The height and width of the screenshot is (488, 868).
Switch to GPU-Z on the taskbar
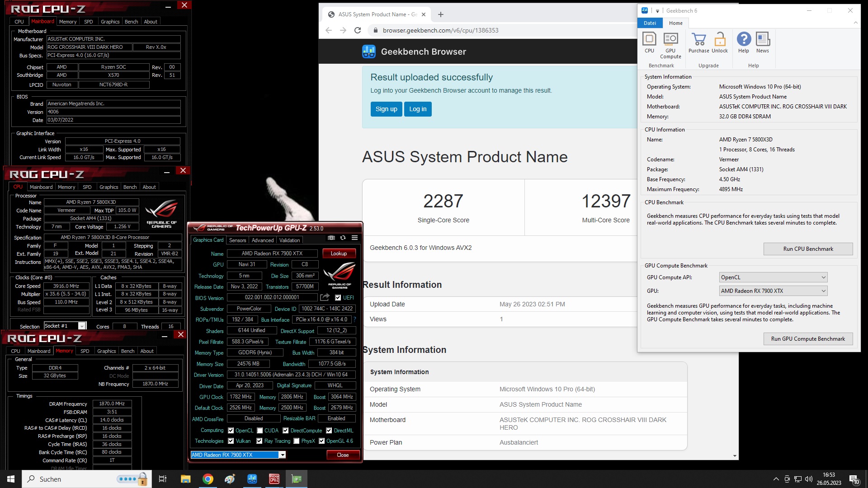coord(297,479)
